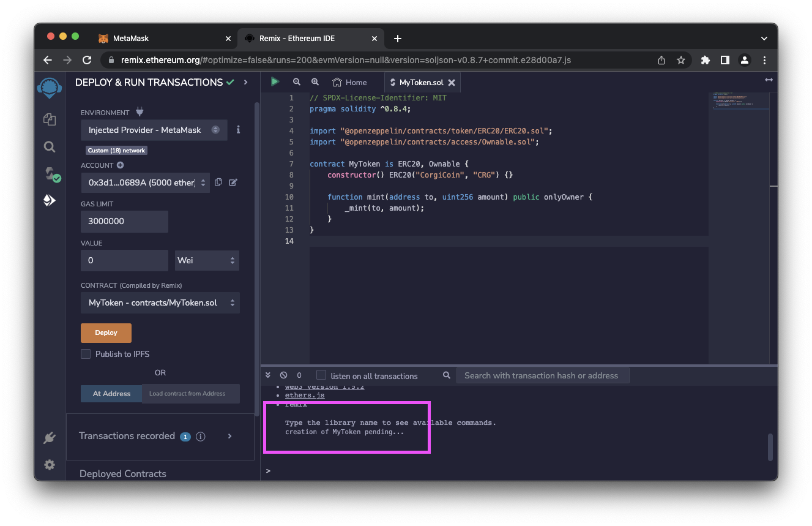Expand panel chevron beside Deploy & Run title

pyautogui.click(x=245, y=82)
